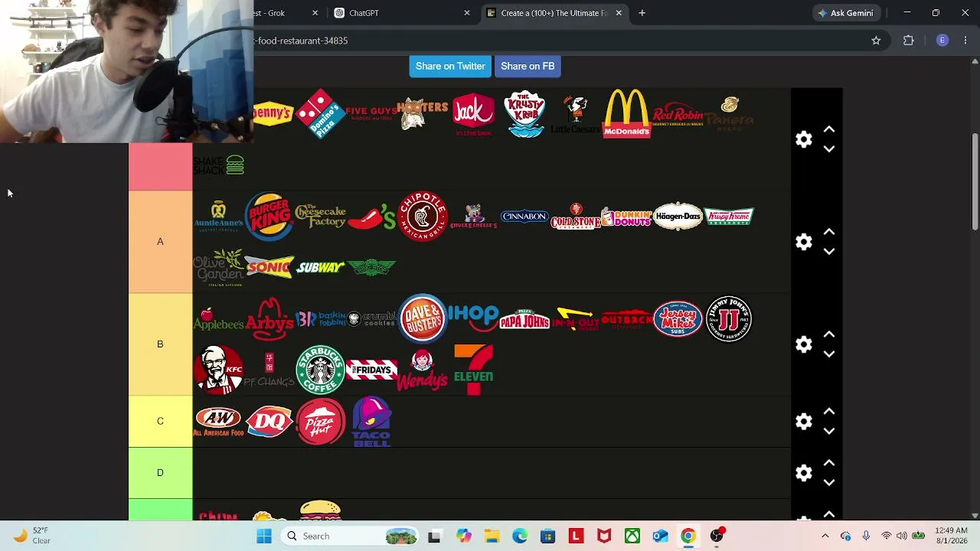Pick the Pizza Hut logo

point(320,421)
